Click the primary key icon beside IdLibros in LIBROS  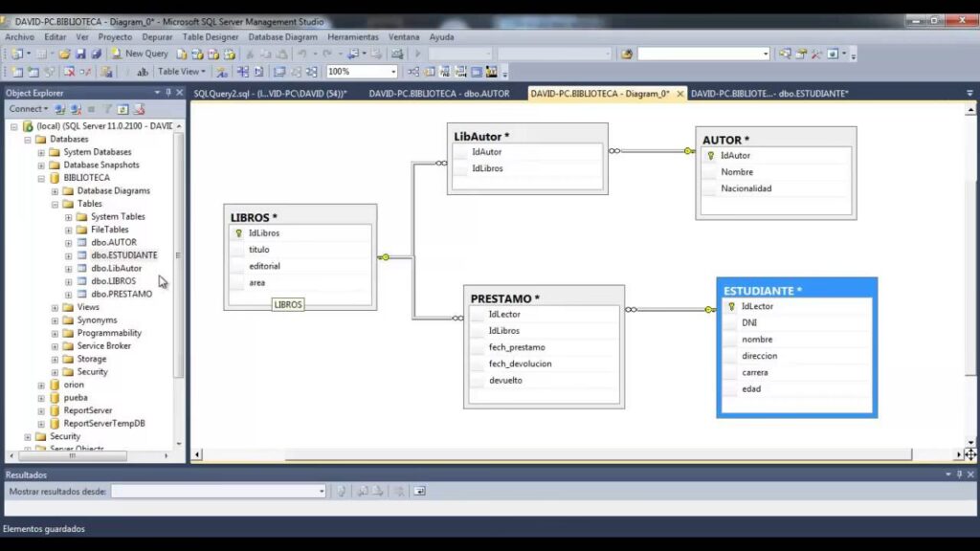click(238, 232)
